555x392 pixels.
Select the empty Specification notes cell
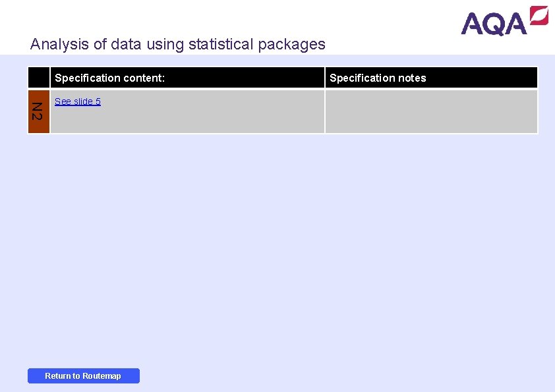tap(431, 111)
